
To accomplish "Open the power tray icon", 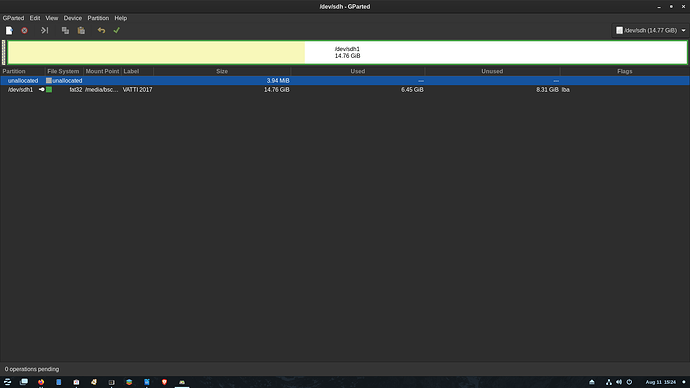I will [x=629, y=382].
